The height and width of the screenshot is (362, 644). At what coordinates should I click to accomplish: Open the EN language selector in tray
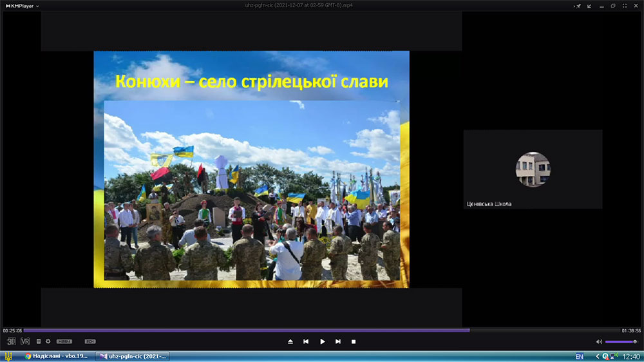[x=580, y=357]
